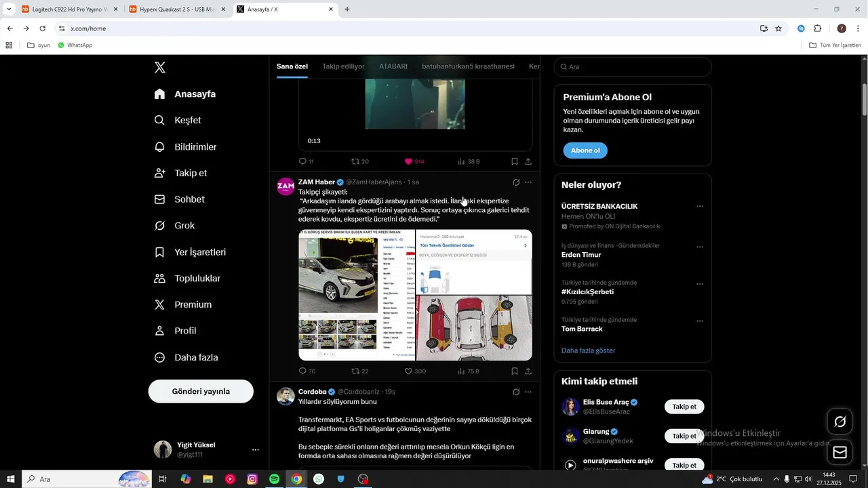Click the Ara search field on X
868x488 pixels.
coord(633,66)
